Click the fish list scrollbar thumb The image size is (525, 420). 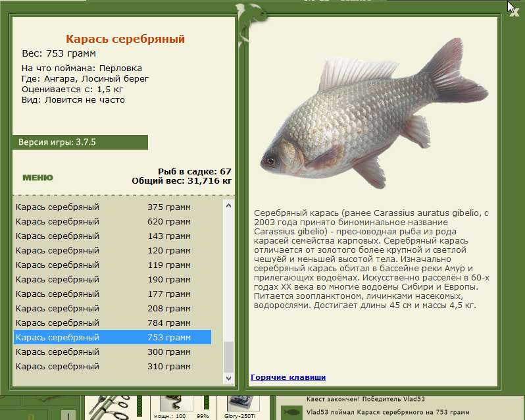(x=229, y=357)
